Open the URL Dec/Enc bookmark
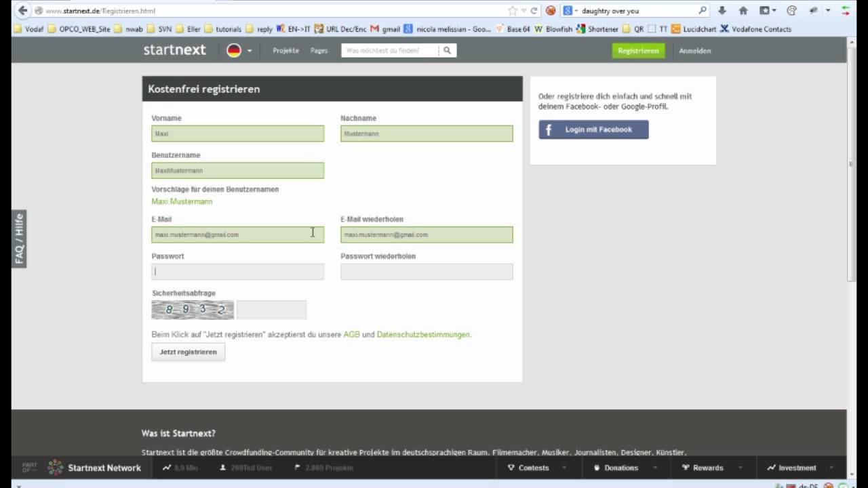The image size is (868, 488). point(340,29)
